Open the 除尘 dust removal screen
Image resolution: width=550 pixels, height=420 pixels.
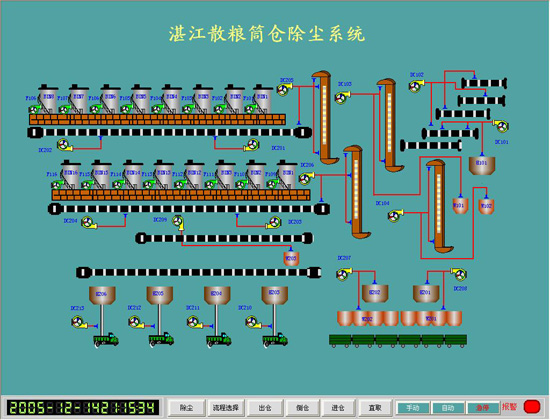(x=187, y=408)
